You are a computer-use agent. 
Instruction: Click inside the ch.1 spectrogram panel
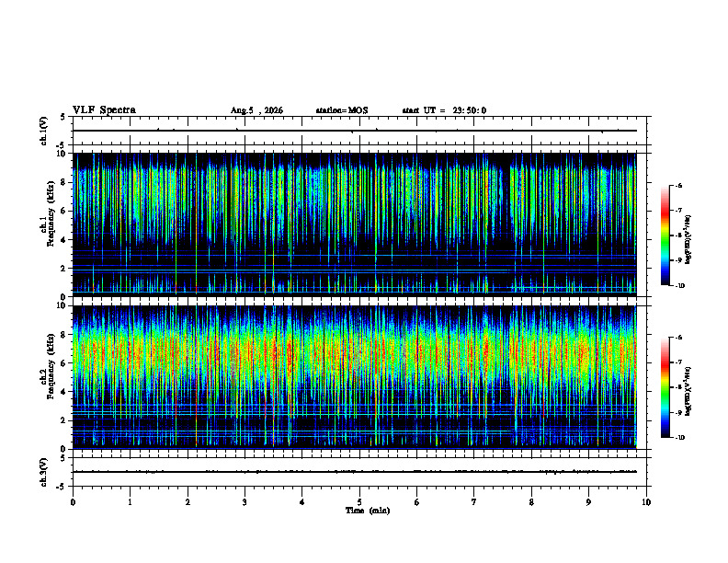(354, 224)
